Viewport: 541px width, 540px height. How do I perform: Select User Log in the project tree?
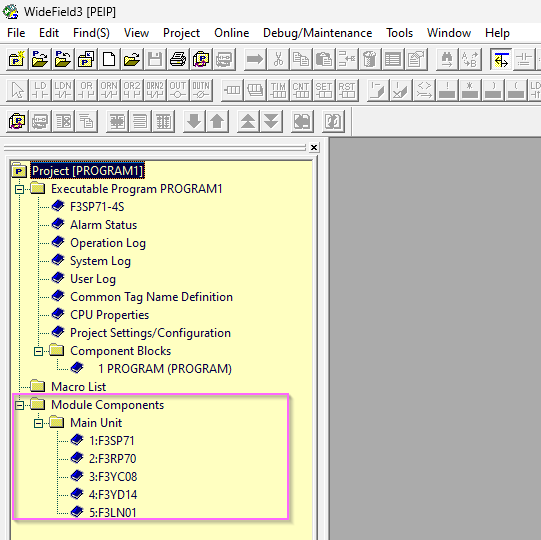pos(93,279)
